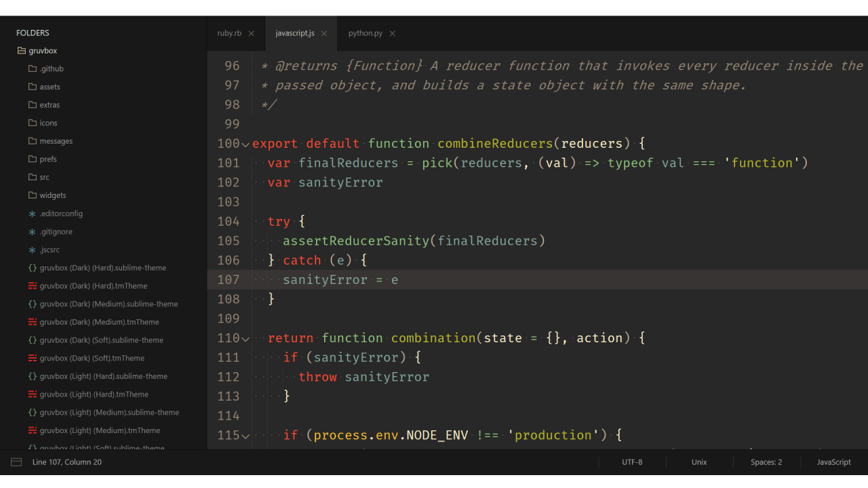Viewport: 868px width, 488px height.
Task: Click the open gruvbox root folder icon
Action: pos(22,51)
